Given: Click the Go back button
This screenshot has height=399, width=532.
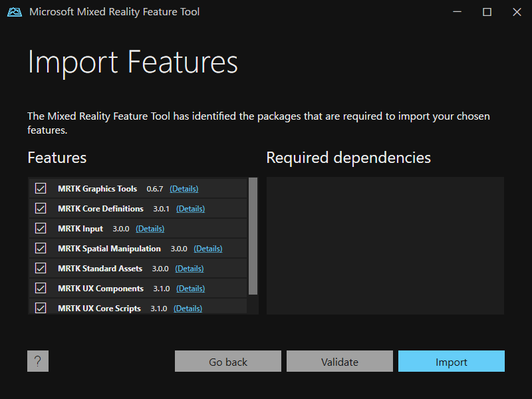Looking at the screenshot, I should 228,361.
